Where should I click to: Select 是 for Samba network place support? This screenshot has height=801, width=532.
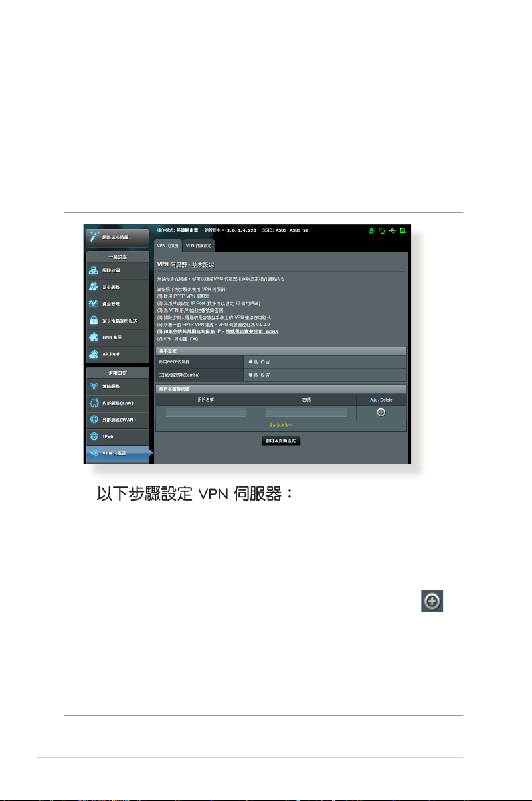click(x=250, y=375)
